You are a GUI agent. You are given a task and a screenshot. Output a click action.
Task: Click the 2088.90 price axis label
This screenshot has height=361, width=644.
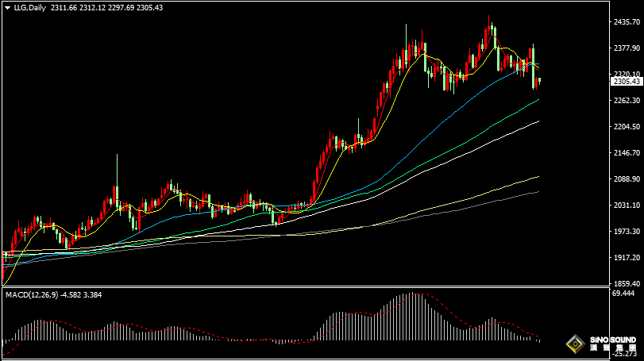tap(626, 179)
